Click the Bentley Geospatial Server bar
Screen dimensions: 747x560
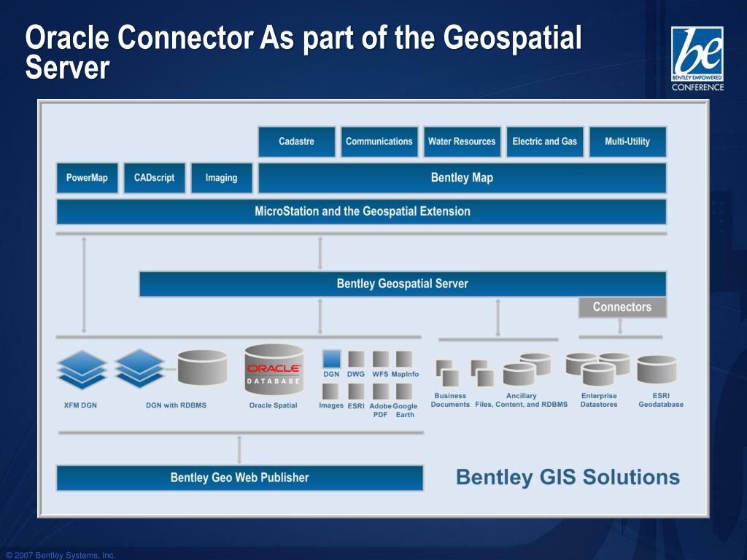[x=403, y=284]
